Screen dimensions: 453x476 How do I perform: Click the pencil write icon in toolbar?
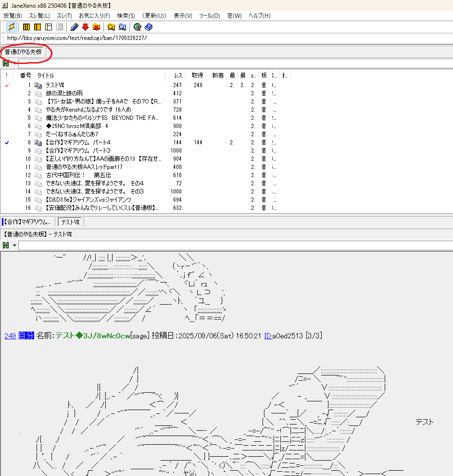(75, 27)
